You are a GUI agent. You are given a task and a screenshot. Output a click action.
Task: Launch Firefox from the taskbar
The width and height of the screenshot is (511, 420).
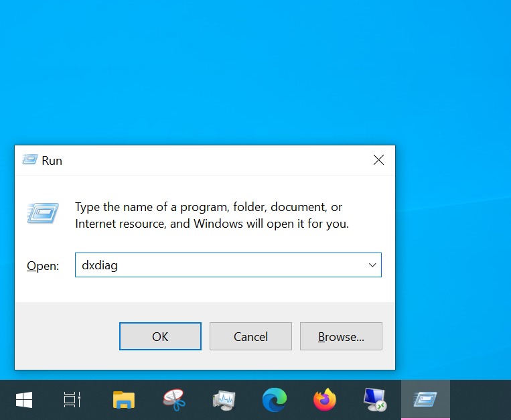click(x=325, y=400)
